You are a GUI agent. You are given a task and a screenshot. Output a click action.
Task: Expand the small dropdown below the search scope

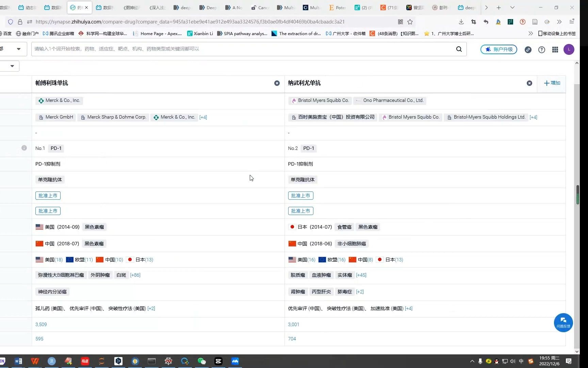coord(12,66)
